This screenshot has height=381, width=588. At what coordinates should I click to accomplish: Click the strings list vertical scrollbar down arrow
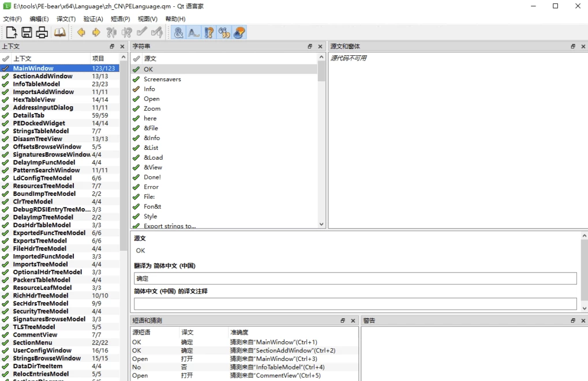click(321, 225)
